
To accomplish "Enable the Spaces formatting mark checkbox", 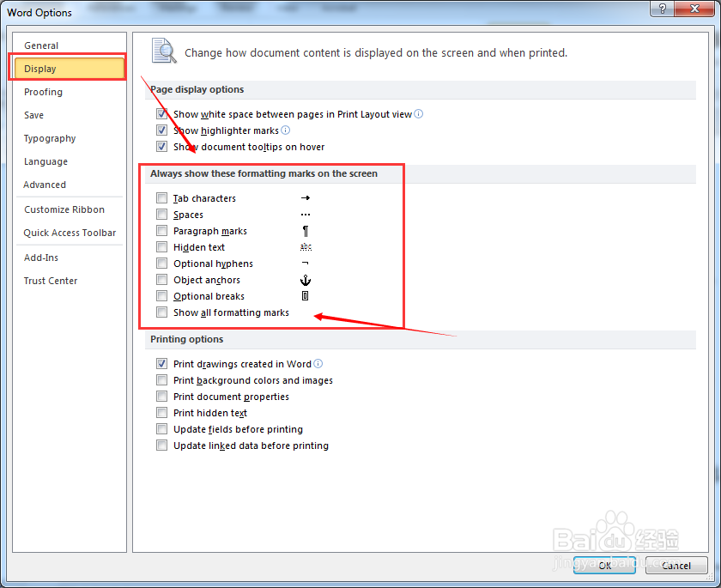I will tap(161, 215).
